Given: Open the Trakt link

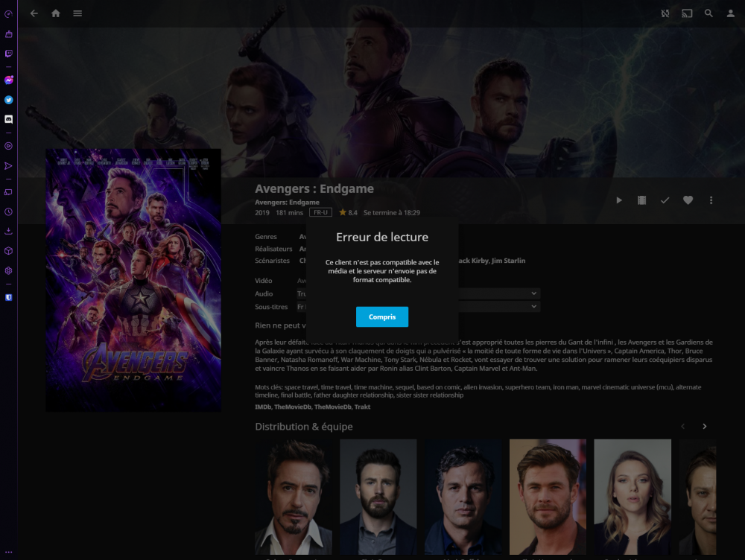Looking at the screenshot, I should (x=362, y=407).
